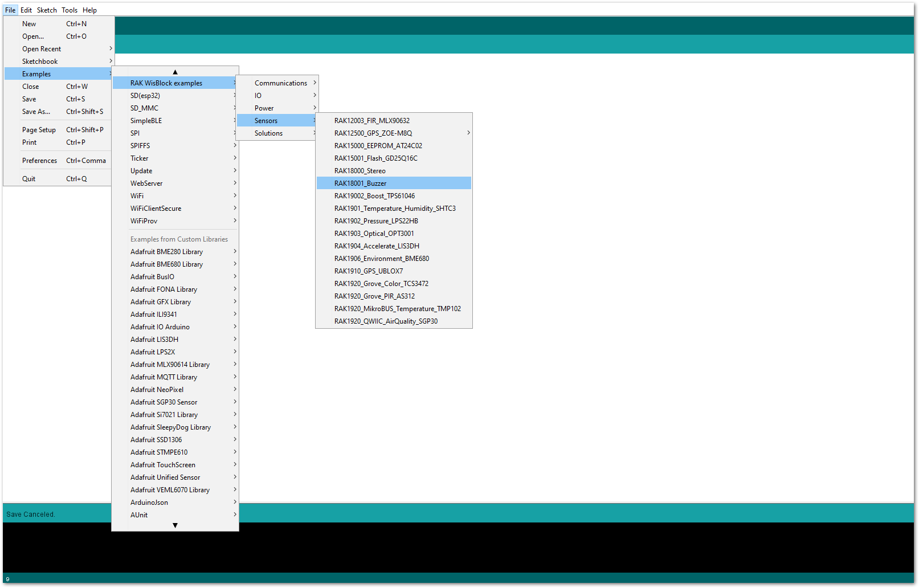Image resolution: width=919 pixels, height=588 pixels.
Task: Open RAK1906_Environment_BME680 example
Action: tap(394, 259)
